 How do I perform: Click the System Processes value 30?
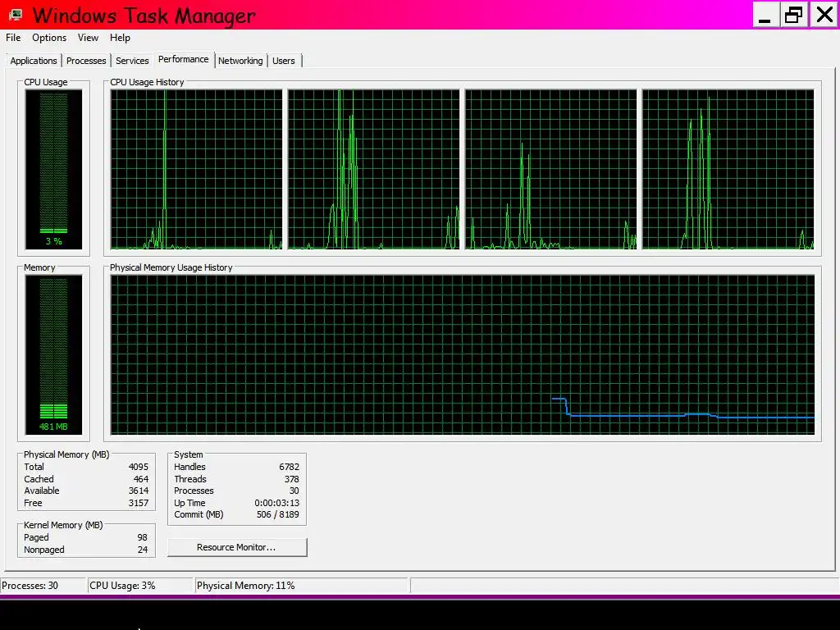click(294, 491)
